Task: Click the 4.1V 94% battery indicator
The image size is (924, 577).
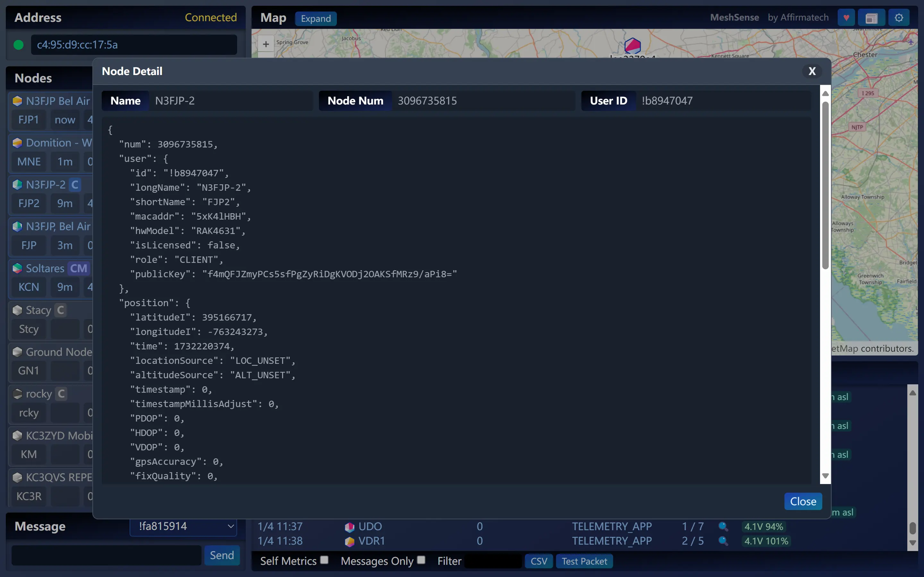Action: point(764,527)
